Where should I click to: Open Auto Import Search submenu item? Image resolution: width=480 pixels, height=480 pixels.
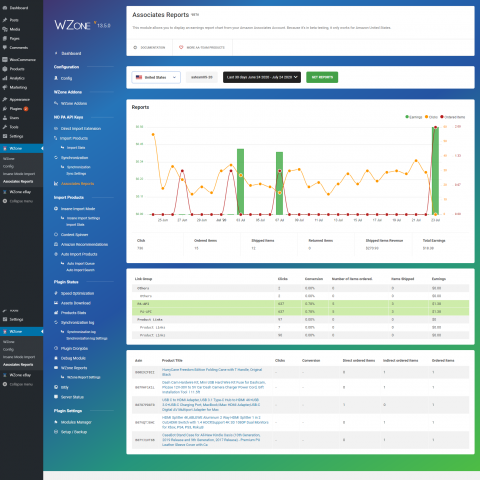pyautogui.click(x=80, y=270)
